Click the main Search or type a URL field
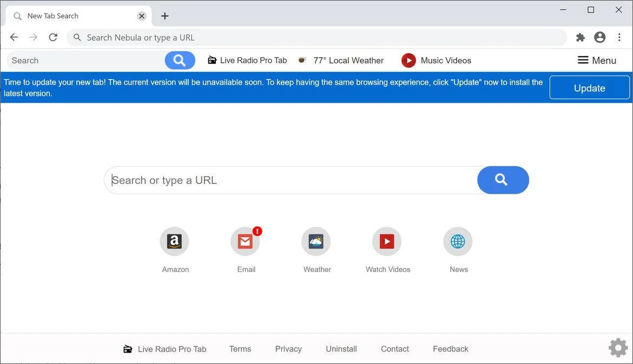This screenshot has height=364, width=633. coord(291,180)
